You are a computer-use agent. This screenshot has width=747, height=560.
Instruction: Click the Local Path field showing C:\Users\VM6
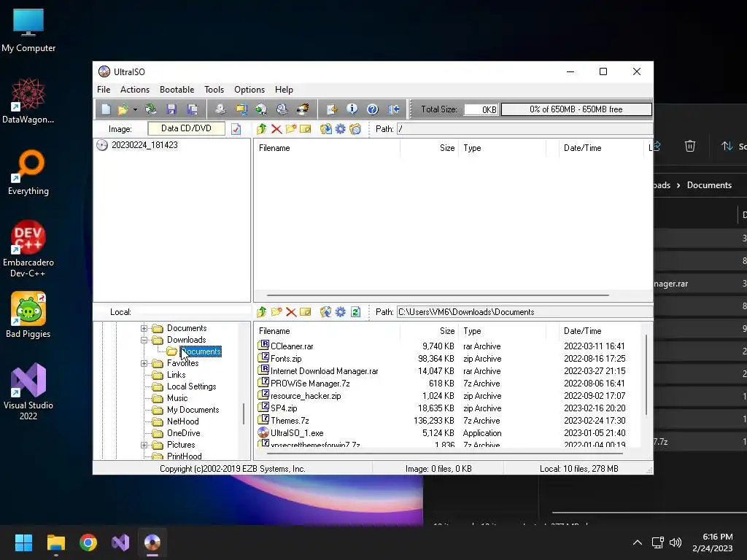pyautogui.click(x=525, y=312)
